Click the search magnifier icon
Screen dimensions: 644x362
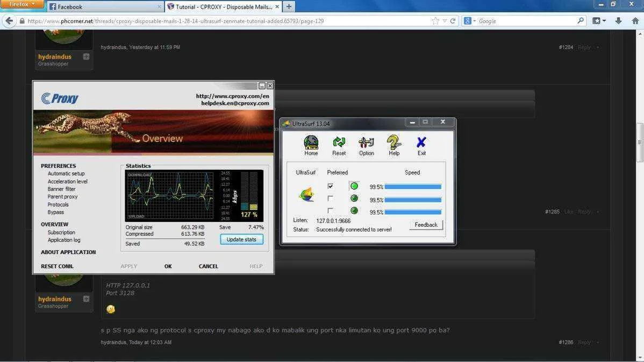[581, 20]
